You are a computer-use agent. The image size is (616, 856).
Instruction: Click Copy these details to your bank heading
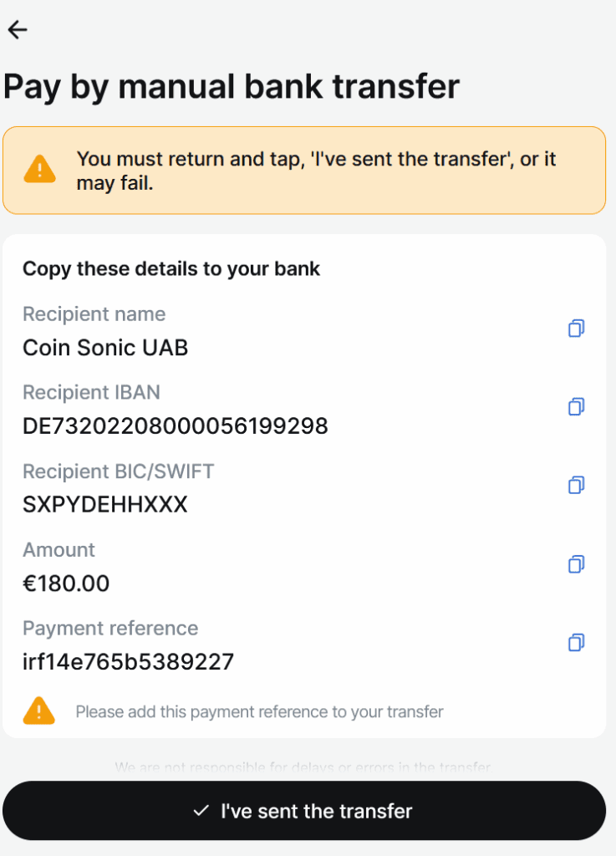point(171,269)
